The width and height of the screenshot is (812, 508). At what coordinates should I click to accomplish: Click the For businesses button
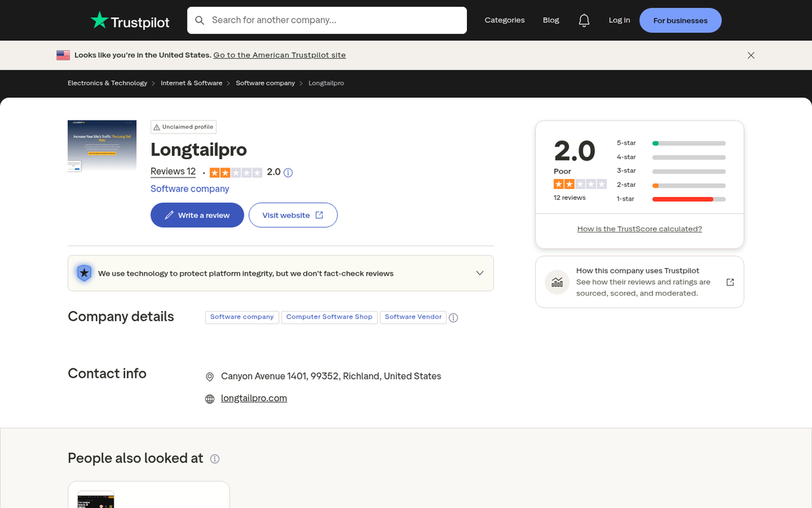pos(680,20)
